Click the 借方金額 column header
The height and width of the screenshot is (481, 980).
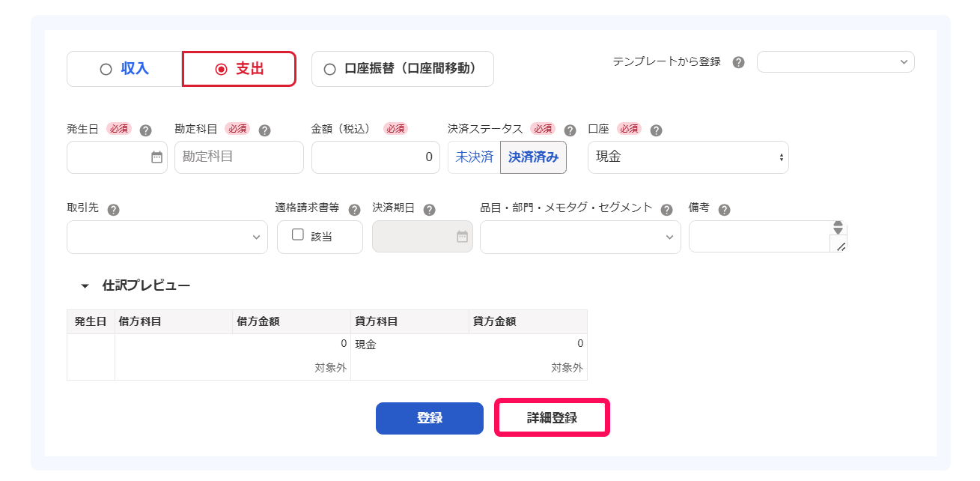pos(292,322)
